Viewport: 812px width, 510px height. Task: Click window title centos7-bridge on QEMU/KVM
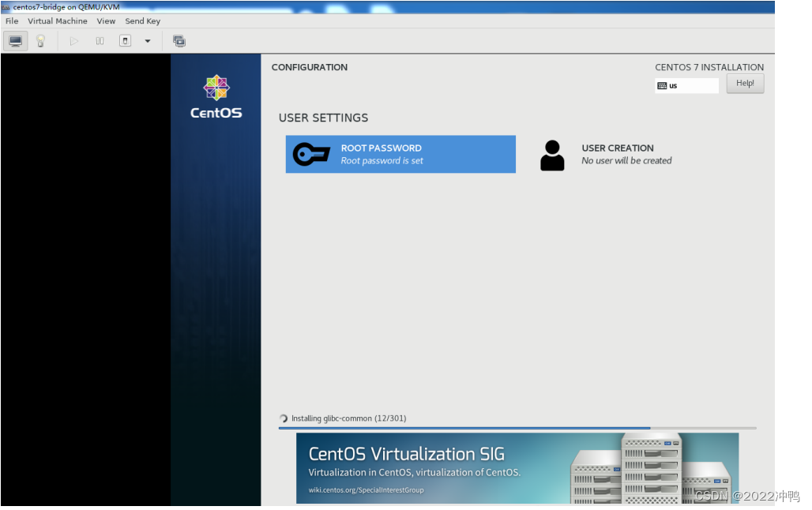[66, 7]
